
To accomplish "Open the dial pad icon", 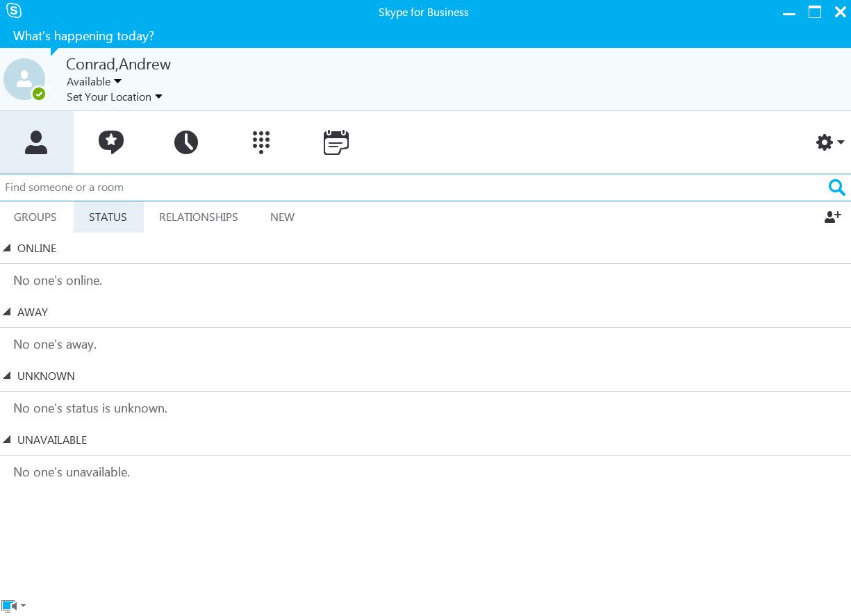I will [261, 142].
